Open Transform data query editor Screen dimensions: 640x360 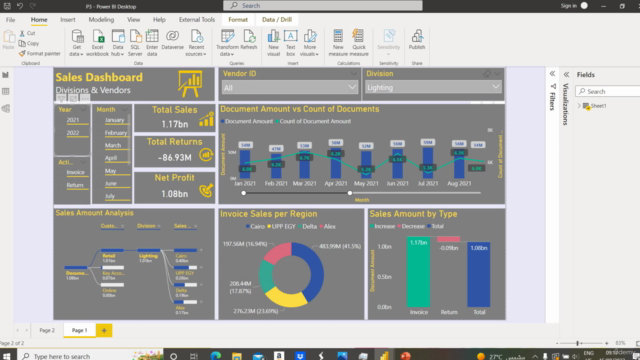coord(227,43)
